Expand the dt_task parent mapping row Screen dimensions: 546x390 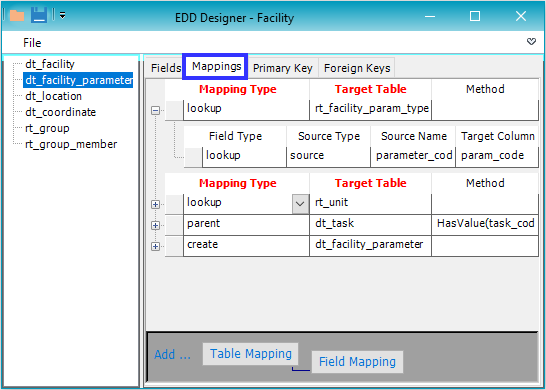click(x=156, y=225)
